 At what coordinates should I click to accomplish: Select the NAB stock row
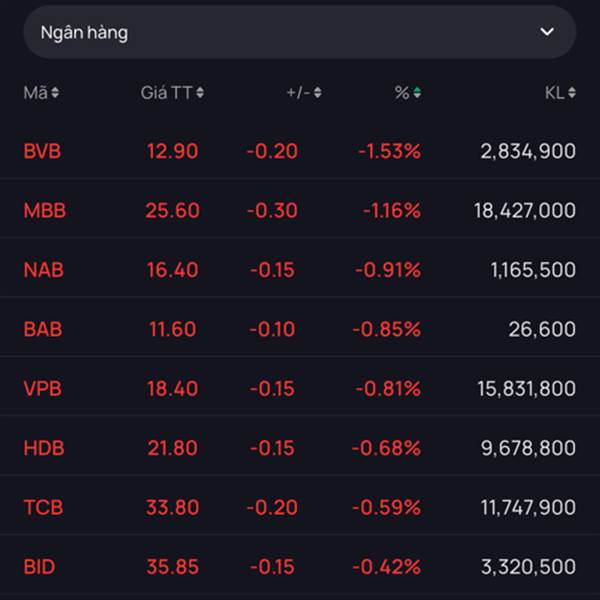[x=300, y=269]
